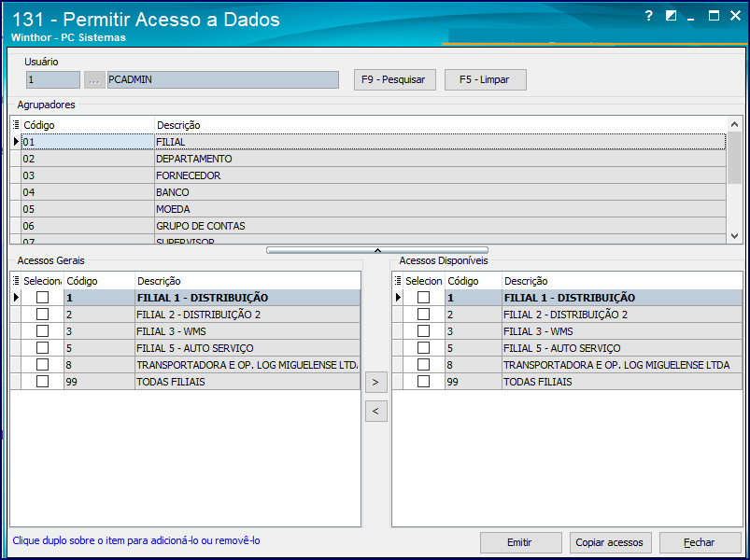750x560 pixels.
Task: Select the FORNECEDOR row in Agrupadores
Action: click(x=368, y=175)
